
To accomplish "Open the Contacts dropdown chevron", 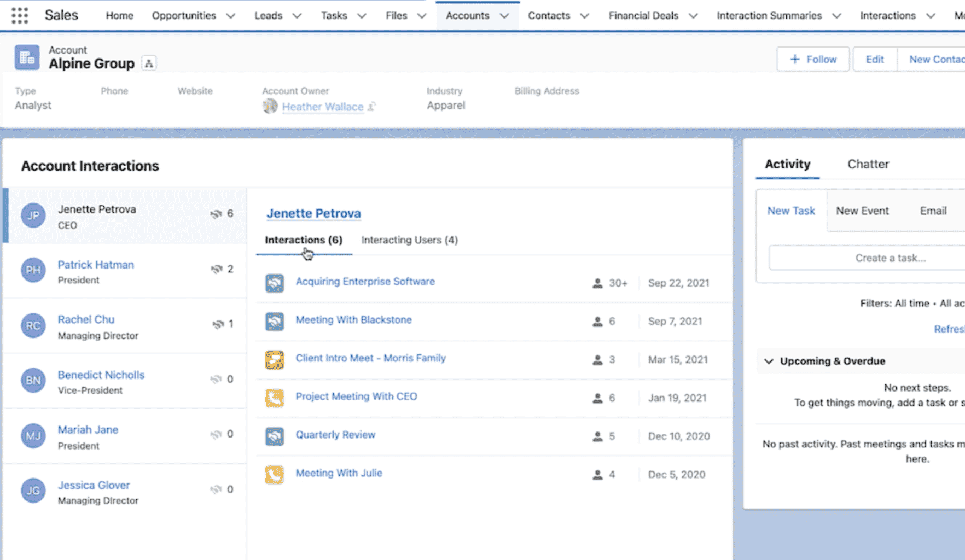I will (x=584, y=16).
